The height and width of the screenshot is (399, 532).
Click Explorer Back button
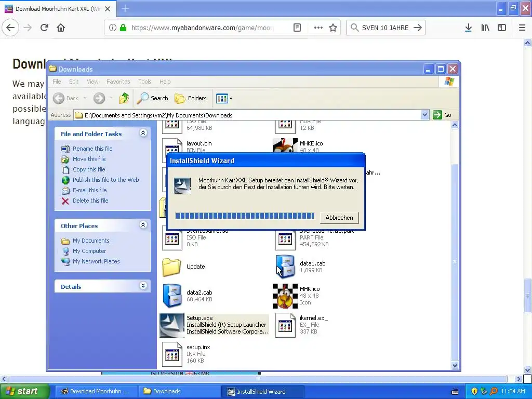pyautogui.click(x=66, y=98)
